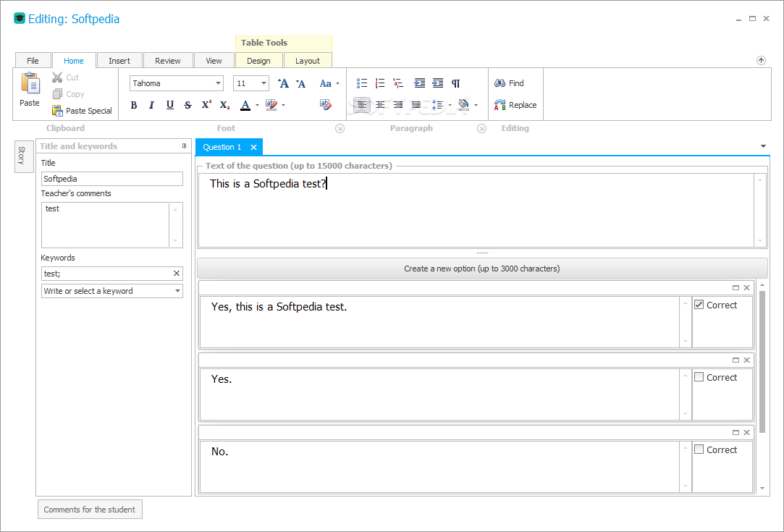Open font color dropdown arrow
Image resolution: width=784 pixels, height=532 pixels.
click(257, 105)
